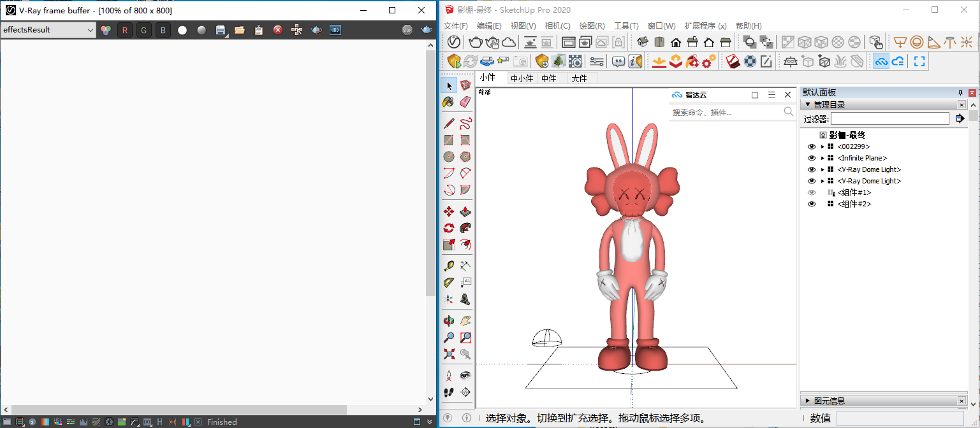
Task: Click the frame buffer horizontal scrollbar
Action: click(x=179, y=410)
